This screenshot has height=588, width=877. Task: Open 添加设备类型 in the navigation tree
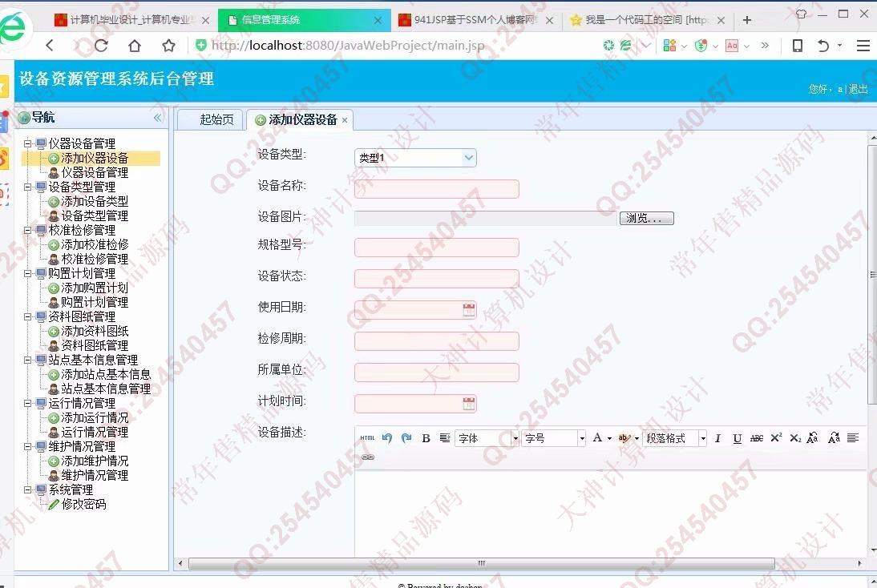(x=95, y=201)
